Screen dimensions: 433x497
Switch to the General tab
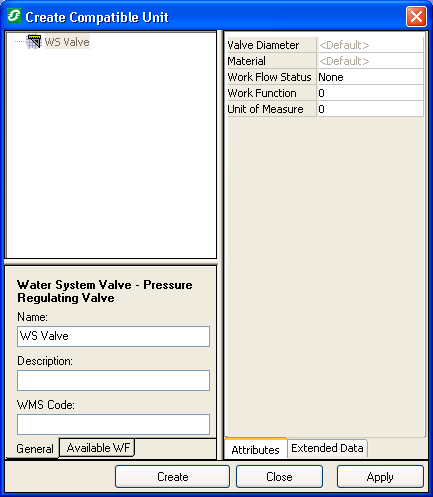click(35, 449)
